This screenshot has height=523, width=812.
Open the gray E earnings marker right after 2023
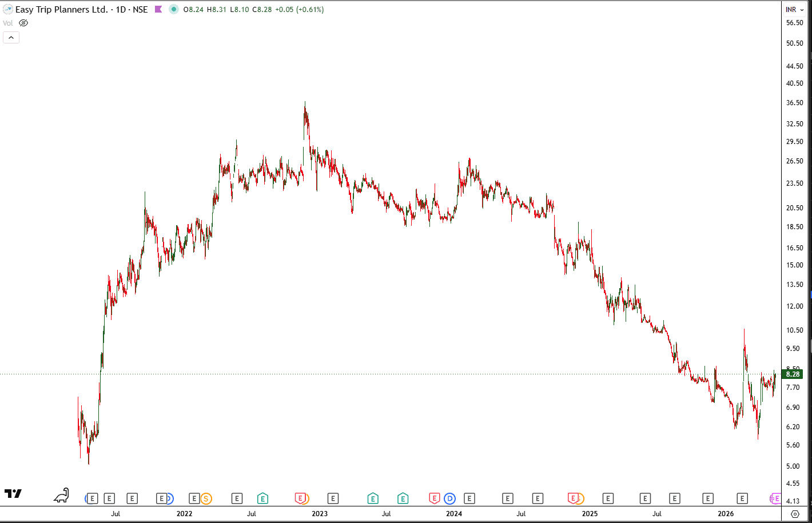333,498
